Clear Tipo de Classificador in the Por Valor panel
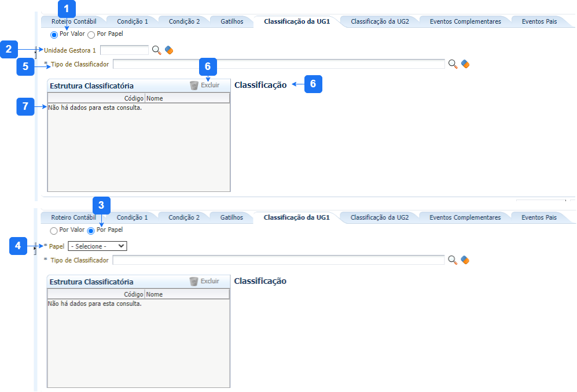 465,64
